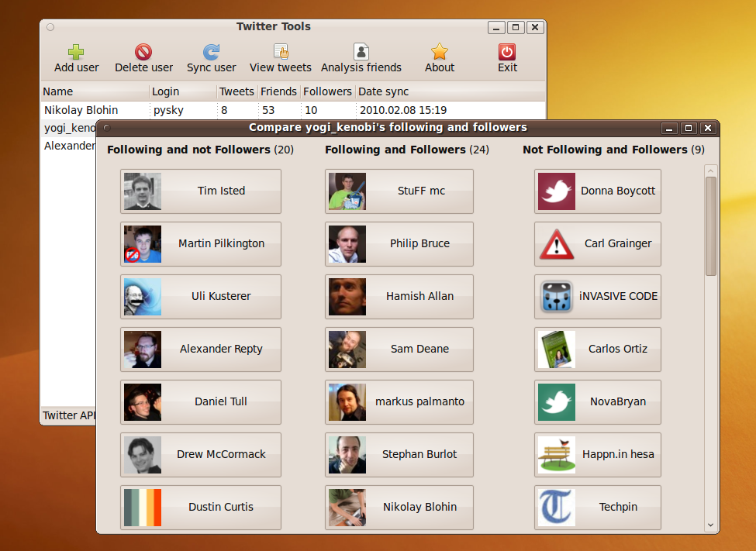The image size is (756, 551).
Task: Select Alexander Repty user button
Action: (x=201, y=349)
